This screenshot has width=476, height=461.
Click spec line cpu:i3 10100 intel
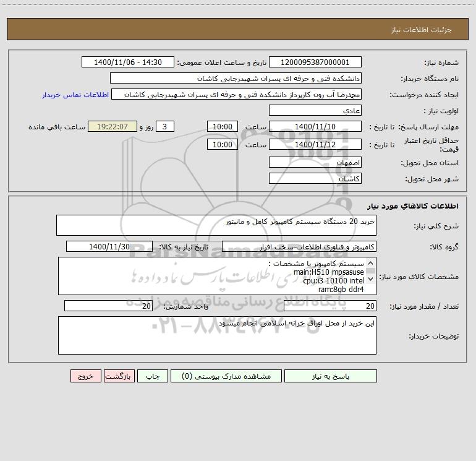(x=333, y=280)
